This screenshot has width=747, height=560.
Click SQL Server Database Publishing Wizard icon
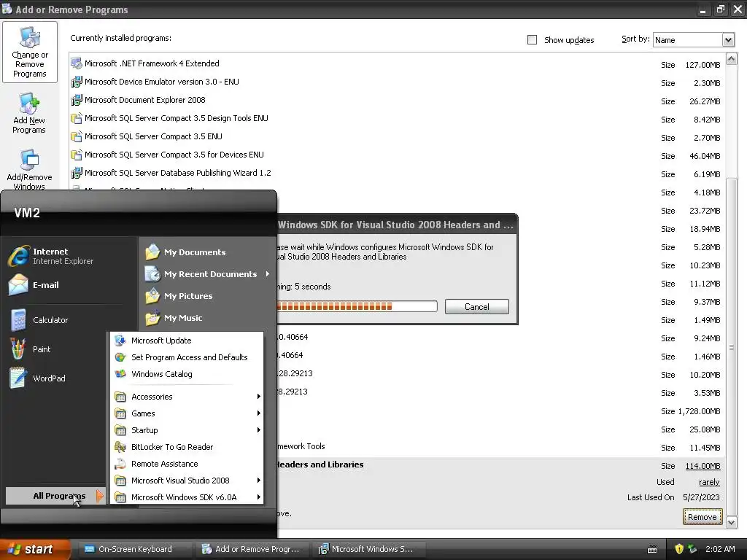(76, 173)
